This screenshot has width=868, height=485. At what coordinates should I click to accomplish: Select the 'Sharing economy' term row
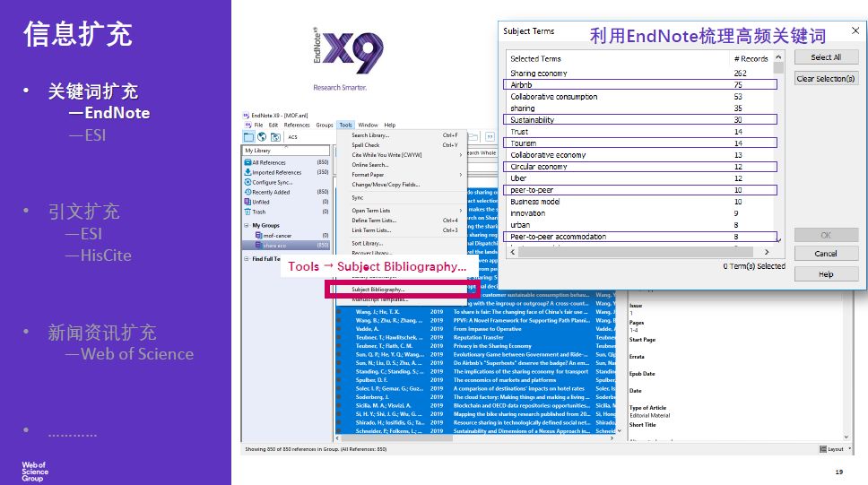(x=640, y=74)
